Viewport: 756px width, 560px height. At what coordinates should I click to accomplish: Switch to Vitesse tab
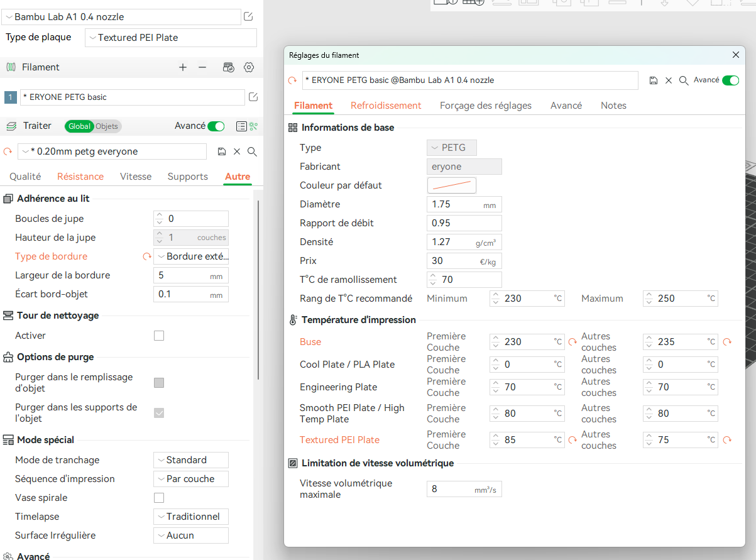[x=136, y=177]
